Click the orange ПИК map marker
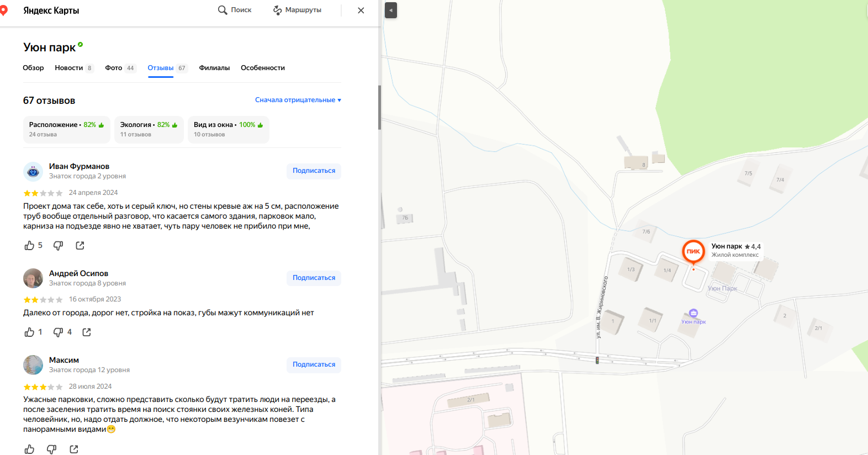Viewport: 868px width, 455px height. pos(694,251)
